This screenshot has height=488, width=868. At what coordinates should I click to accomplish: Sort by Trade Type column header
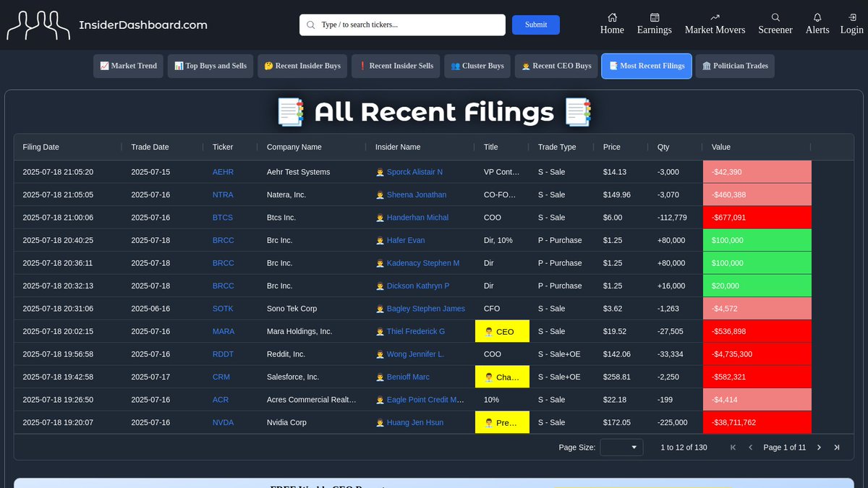click(x=557, y=147)
